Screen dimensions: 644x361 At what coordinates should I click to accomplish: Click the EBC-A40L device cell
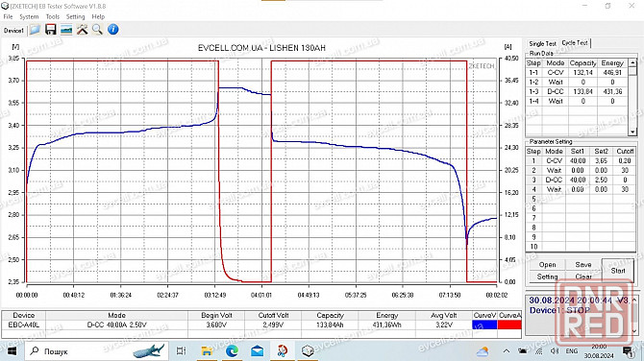tap(23, 325)
